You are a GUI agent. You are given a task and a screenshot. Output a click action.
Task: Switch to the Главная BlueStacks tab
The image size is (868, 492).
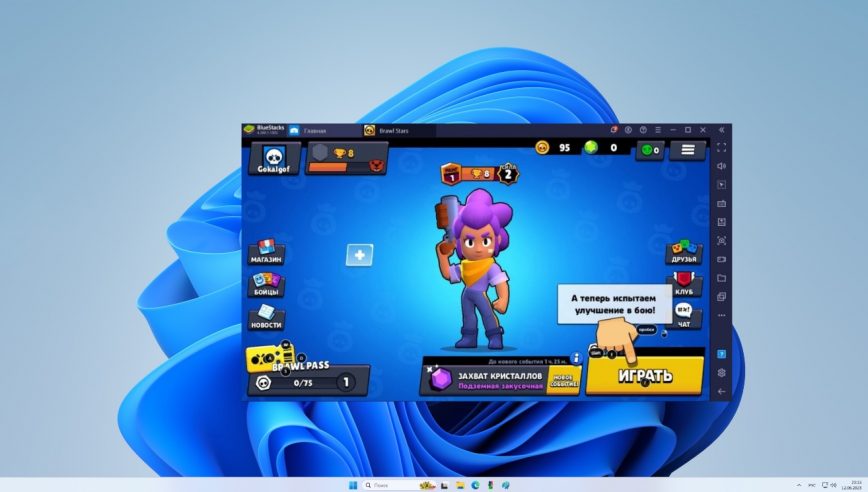coord(308,130)
